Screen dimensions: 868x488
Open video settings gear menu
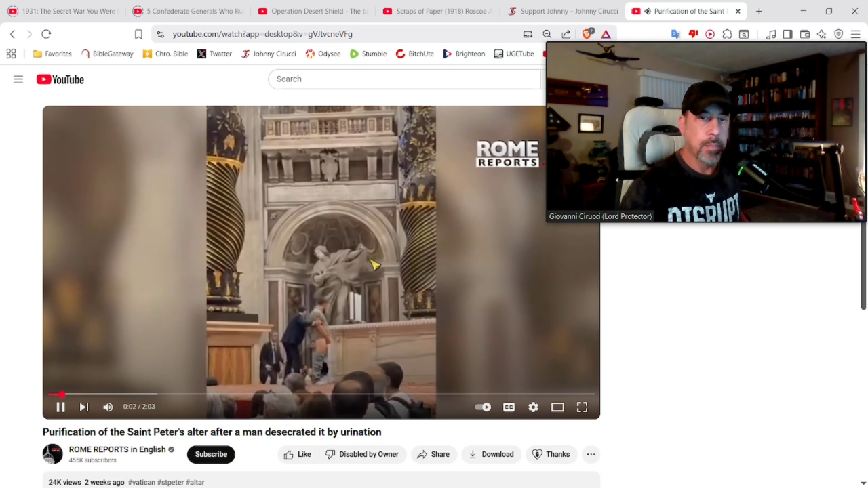[x=533, y=407]
